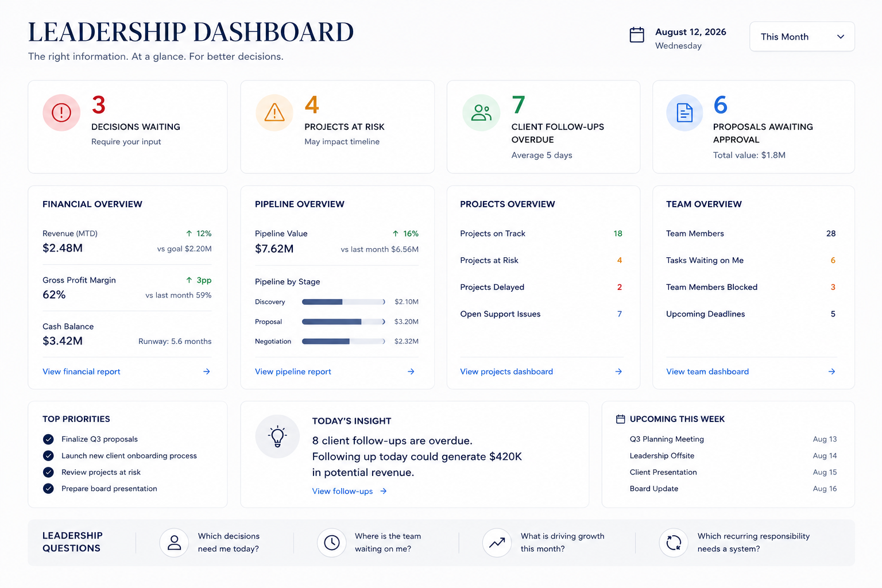This screenshot has height=588, width=882.
Task: Open the Proposals Awaiting Approval card heading
Action: pyautogui.click(x=763, y=133)
